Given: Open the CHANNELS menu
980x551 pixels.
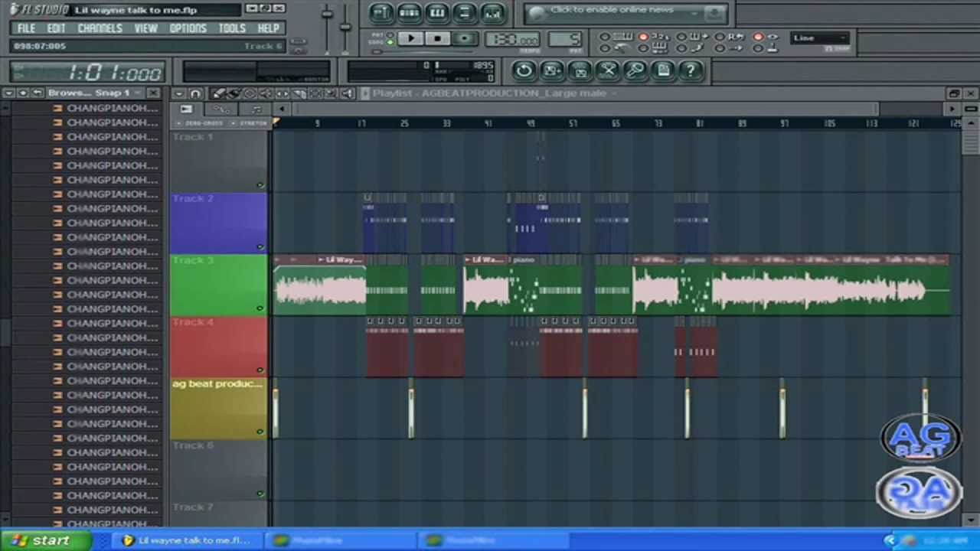Looking at the screenshot, I should (x=100, y=28).
